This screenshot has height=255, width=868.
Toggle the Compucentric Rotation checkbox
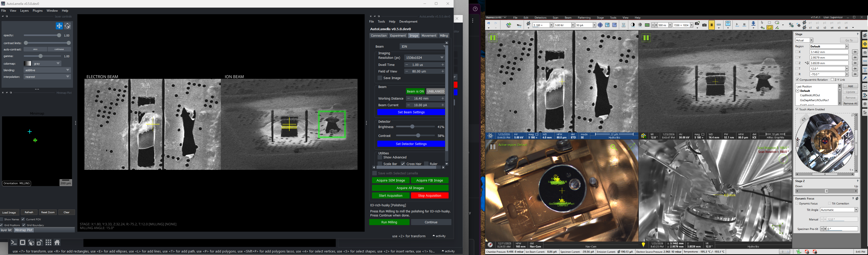797,80
